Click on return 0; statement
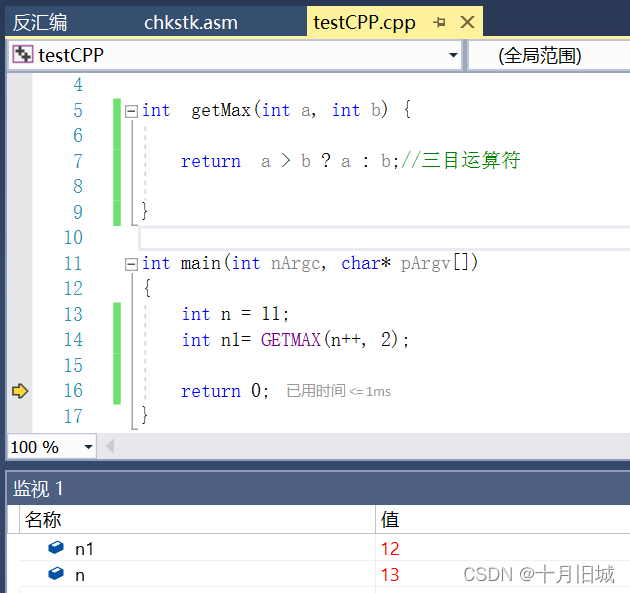The width and height of the screenshot is (630, 593). click(225, 391)
